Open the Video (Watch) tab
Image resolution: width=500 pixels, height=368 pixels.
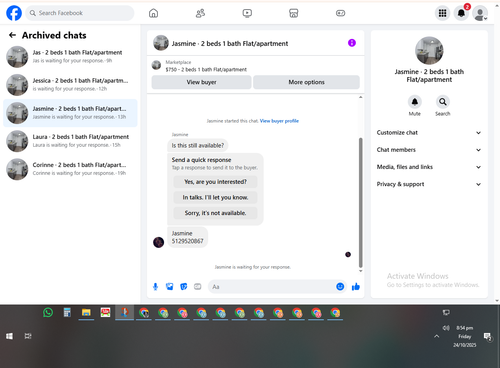[x=247, y=13]
